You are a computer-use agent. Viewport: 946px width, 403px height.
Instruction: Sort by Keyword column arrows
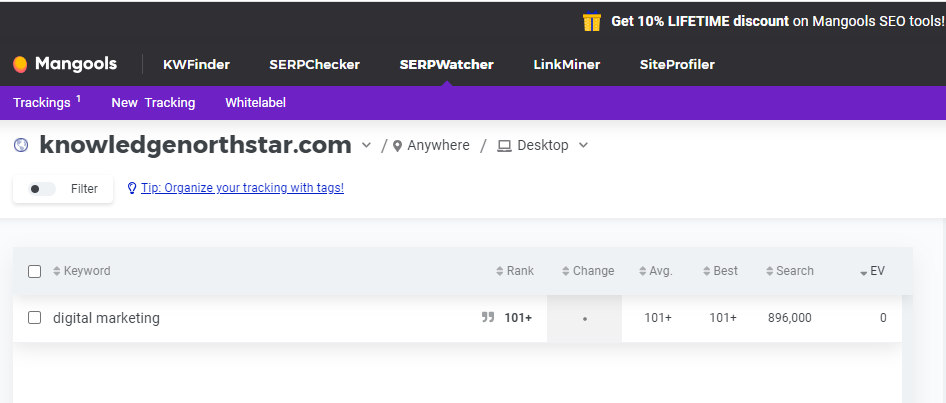(57, 271)
